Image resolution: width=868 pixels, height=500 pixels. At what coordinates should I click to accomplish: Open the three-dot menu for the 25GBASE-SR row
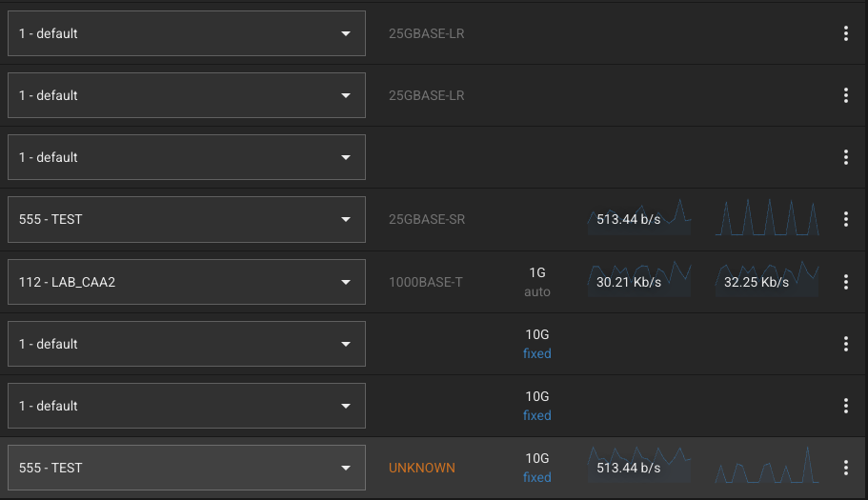pos(845,219)
